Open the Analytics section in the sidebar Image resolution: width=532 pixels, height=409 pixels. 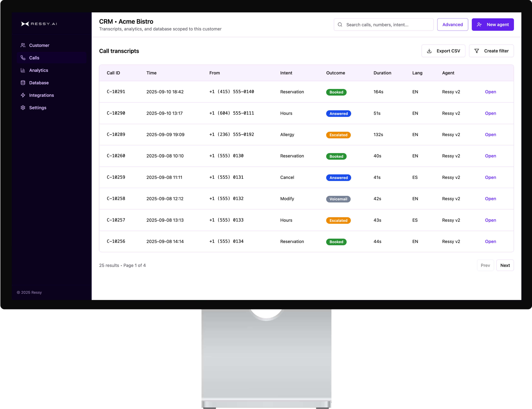click(x=39, y=70)
